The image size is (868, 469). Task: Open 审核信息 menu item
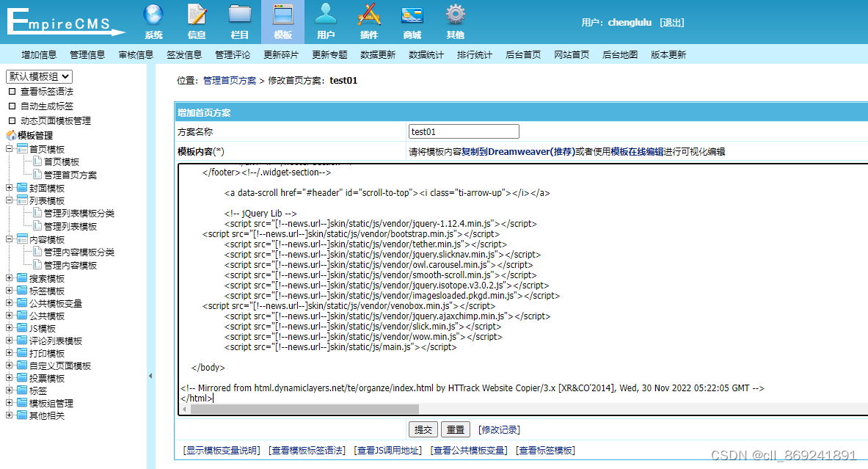pos(136,55)
